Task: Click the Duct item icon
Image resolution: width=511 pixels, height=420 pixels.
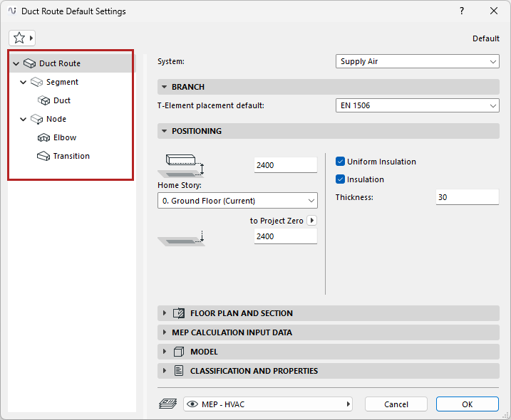Action: tap(43, 100)
